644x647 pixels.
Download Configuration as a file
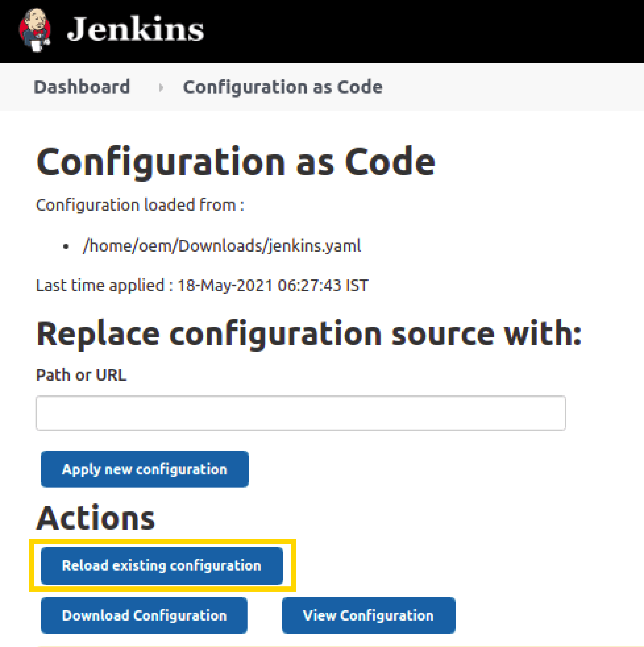[x=144, y=615]
